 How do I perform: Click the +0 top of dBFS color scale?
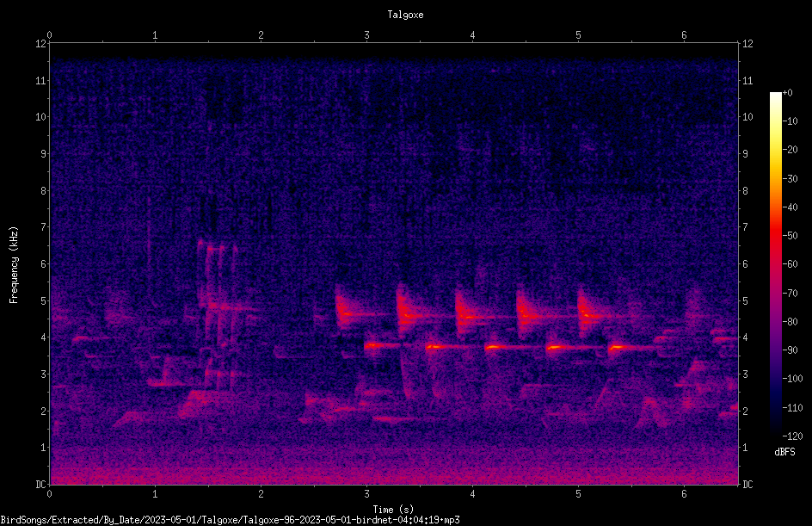[x=788, y=93]
